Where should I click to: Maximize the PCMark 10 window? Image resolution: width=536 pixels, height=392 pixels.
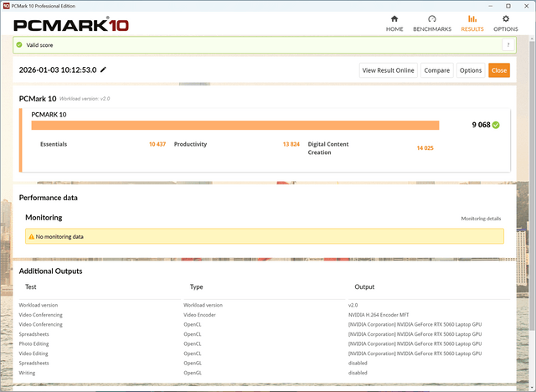(508, 6)
